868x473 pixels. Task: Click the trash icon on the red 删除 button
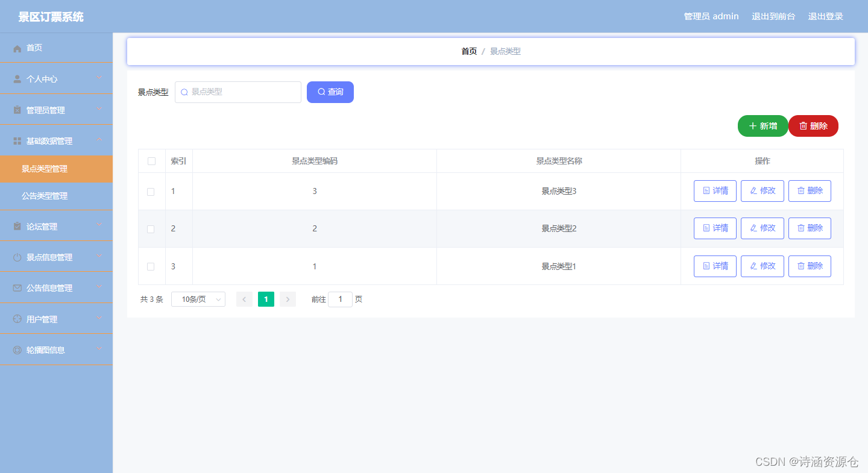point(804,126)
